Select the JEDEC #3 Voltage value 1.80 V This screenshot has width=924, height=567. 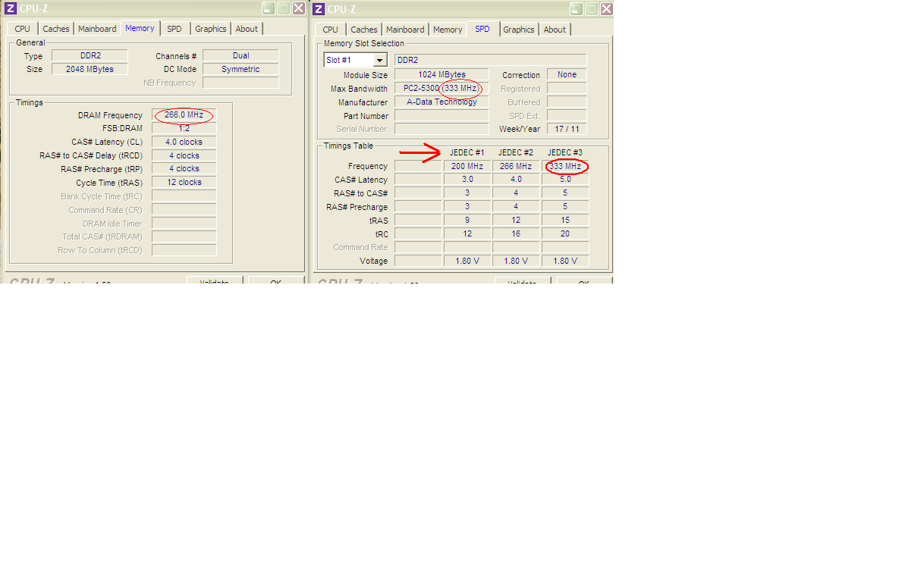(x=565, y=261)
